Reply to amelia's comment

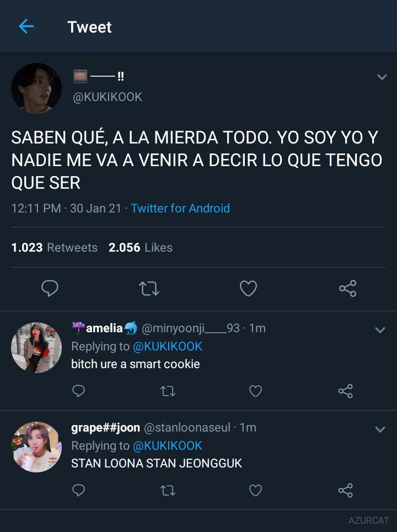coord(78,391)
